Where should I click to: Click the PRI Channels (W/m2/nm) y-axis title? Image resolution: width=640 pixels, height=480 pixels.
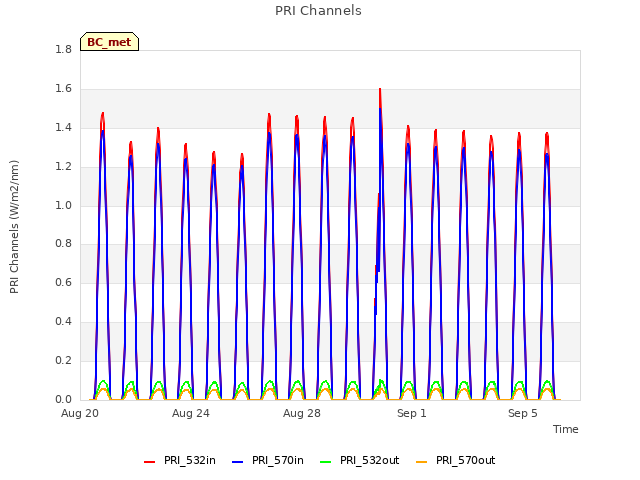pos(14,227)
